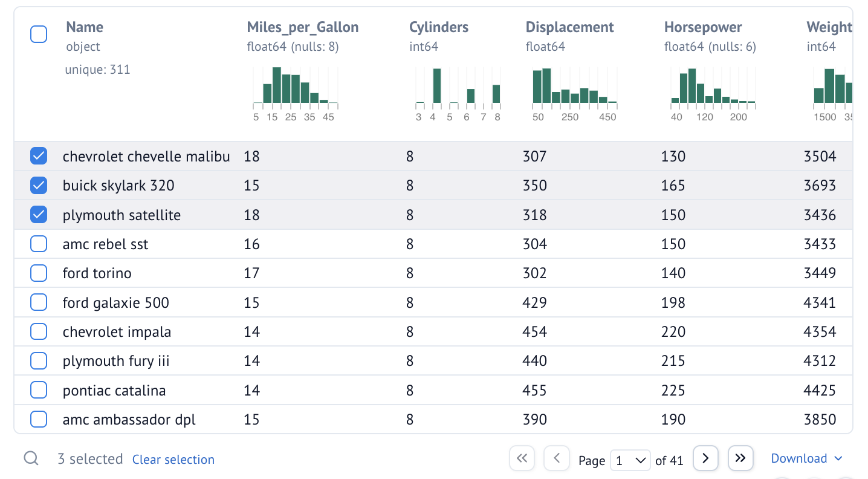Click the Name column header
Screen dimensions: 868x479
click(85, 27)
